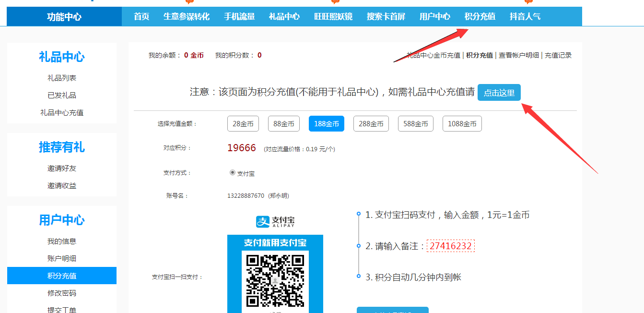
Task: Click 用户中心 sidebar section heading
Action: (x=62, y=220)
